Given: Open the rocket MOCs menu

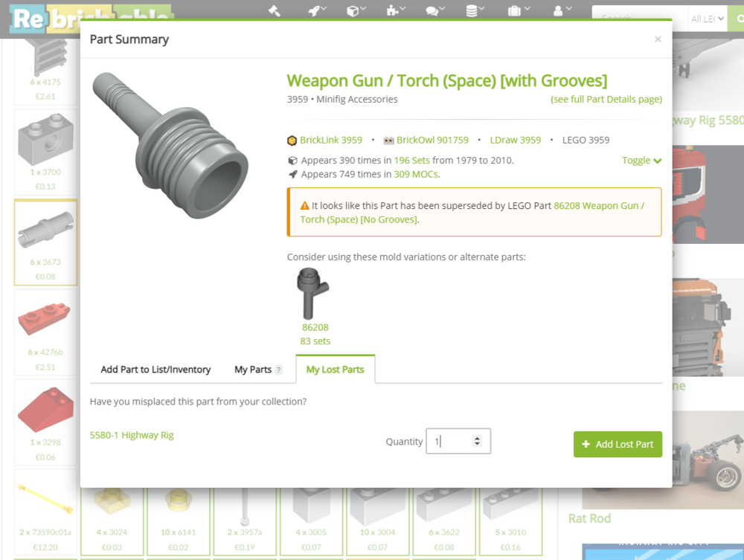Looking at the screenshot, I should pos(317,10).
